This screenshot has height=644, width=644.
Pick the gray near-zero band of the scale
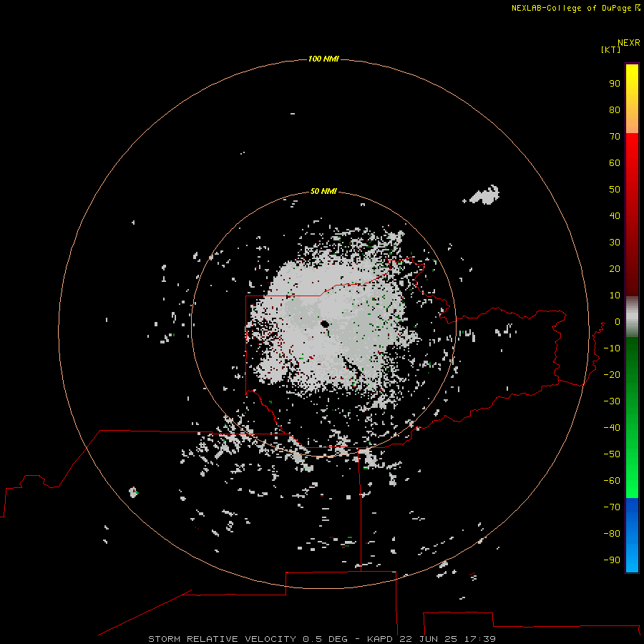[632, 317]
